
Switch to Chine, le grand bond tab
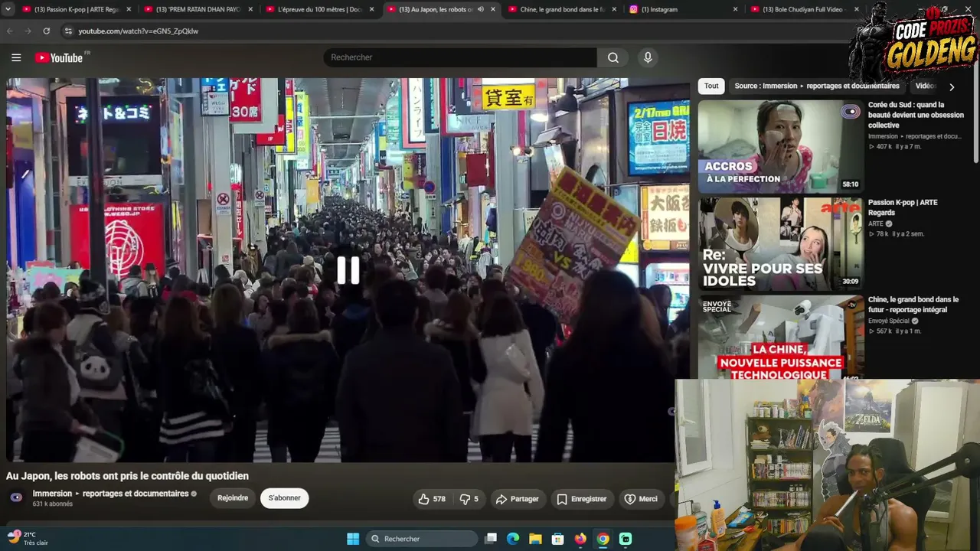(x=563, y=9)
